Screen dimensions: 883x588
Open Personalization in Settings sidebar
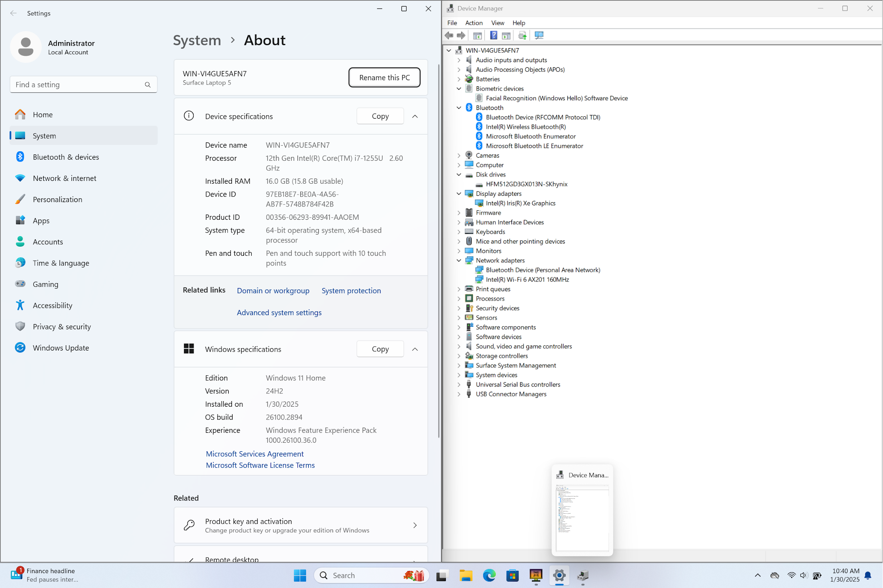pyautogui.click(x=84, y=199)
